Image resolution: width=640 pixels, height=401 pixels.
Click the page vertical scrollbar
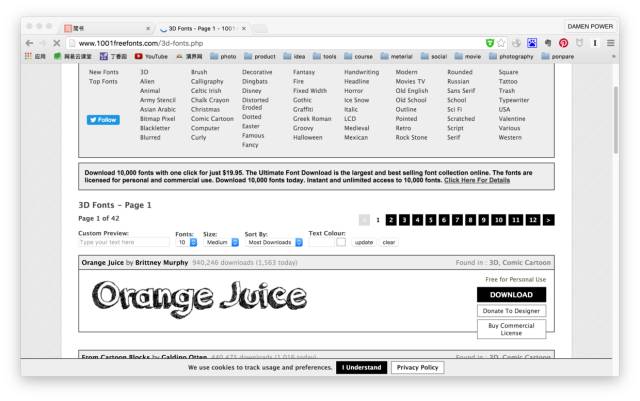coord(616,119)
